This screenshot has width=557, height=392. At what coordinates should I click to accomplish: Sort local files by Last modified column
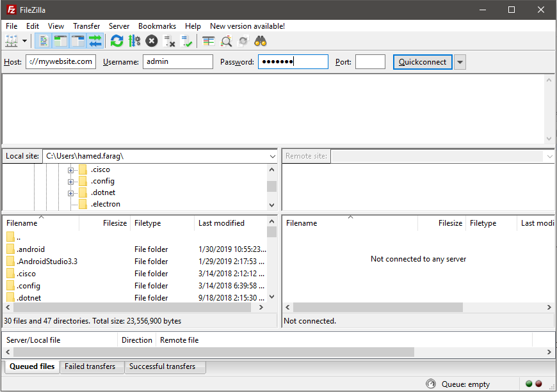coord(230,223)
